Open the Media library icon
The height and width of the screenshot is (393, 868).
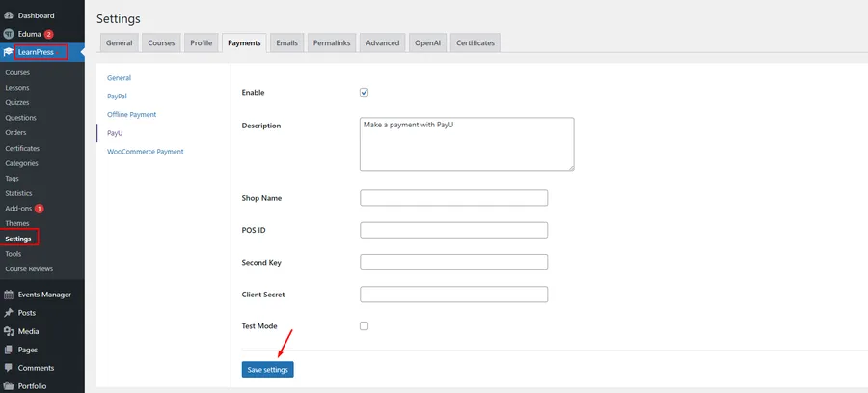point(9,331)
